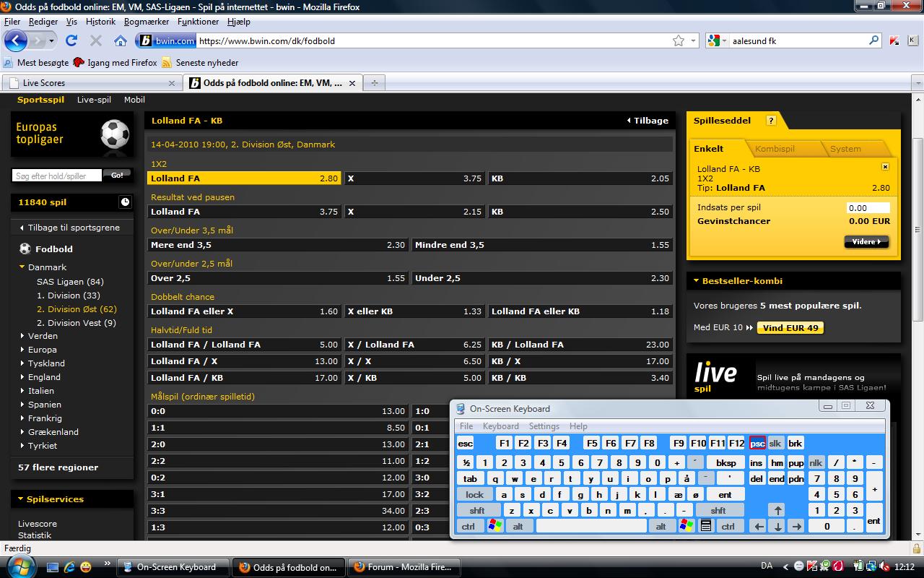This screenshot has width=924, height=578.
Task: Open Livescore link under Spilservices
Action: [37, 524]
